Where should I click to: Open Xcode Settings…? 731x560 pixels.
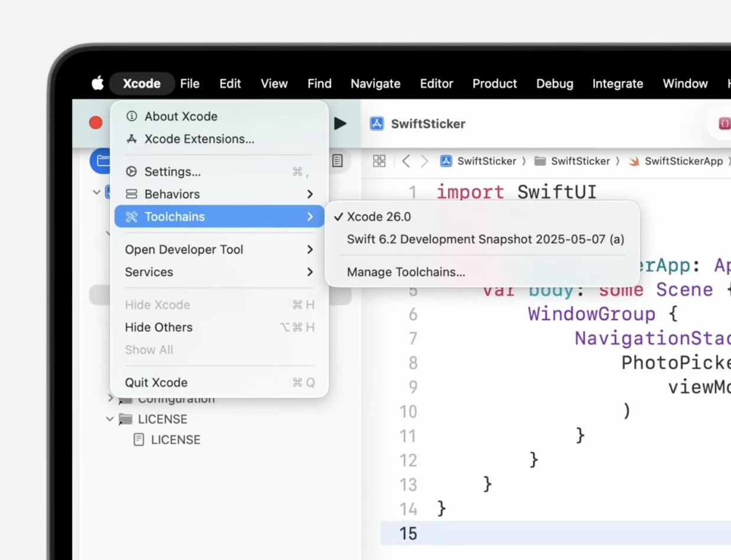[x=219, y=172]
